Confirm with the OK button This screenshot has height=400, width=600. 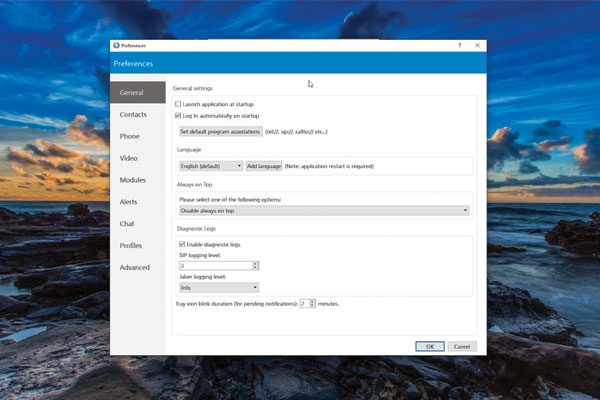pos(430,346)
